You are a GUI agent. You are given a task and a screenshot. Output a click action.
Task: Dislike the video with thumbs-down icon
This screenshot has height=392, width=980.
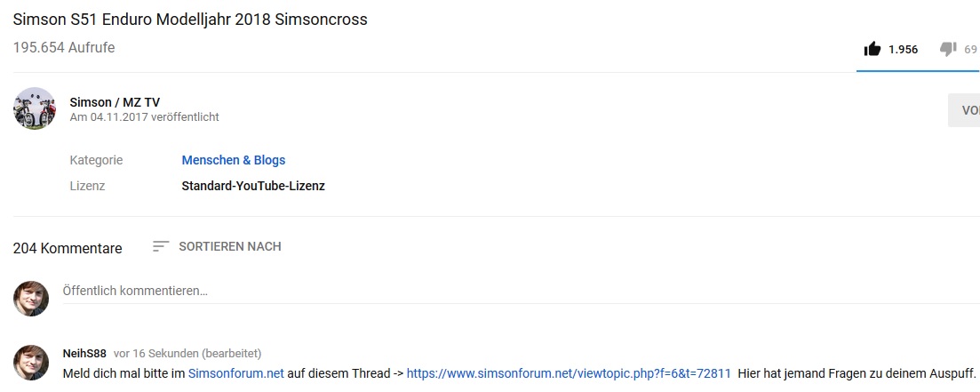(948, 49)
